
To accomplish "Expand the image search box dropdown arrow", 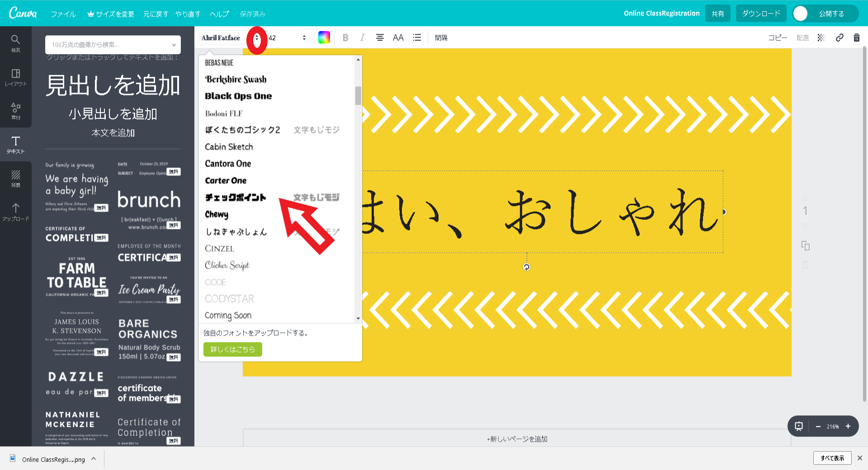I will [174, 45].
